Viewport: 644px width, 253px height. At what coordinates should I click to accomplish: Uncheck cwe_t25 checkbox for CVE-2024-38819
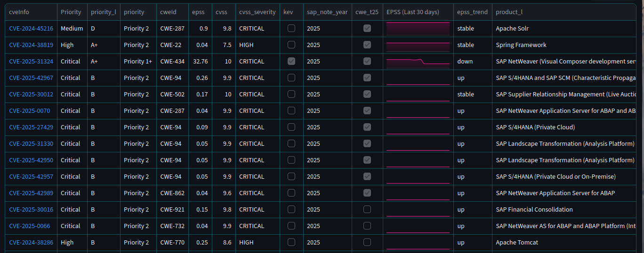[x=367, y=45]
